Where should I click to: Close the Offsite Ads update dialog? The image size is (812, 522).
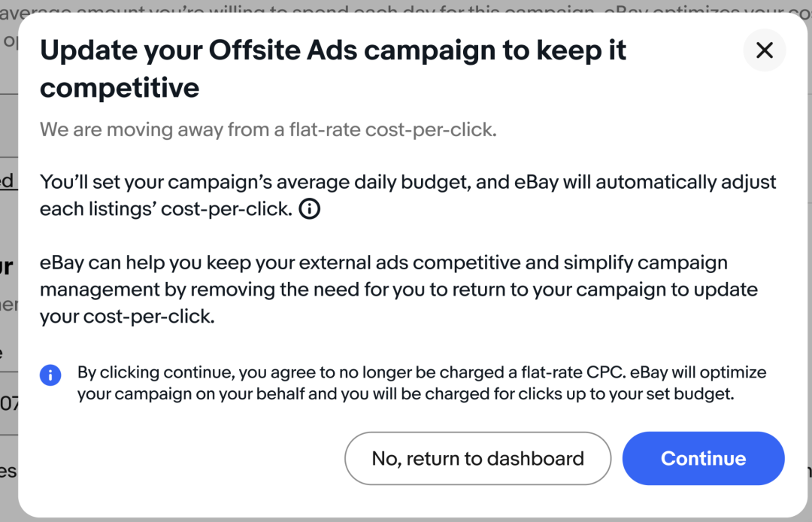(x=764, y=50)
